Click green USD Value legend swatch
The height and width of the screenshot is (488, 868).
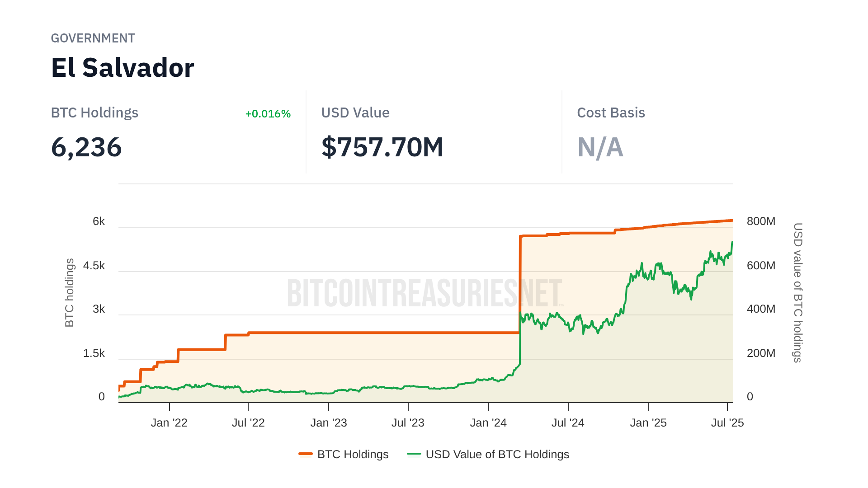pos(414,454)
